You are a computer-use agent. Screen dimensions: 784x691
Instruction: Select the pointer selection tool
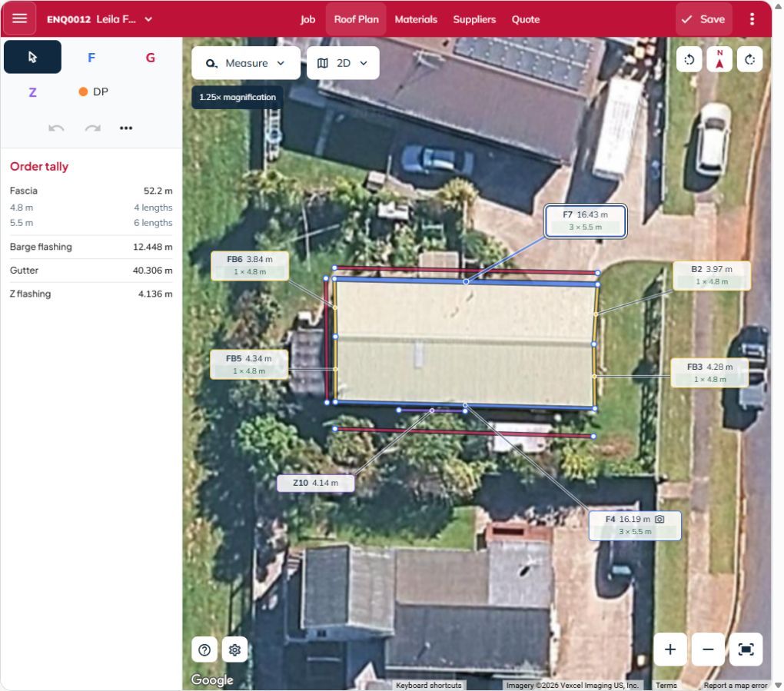32,57
